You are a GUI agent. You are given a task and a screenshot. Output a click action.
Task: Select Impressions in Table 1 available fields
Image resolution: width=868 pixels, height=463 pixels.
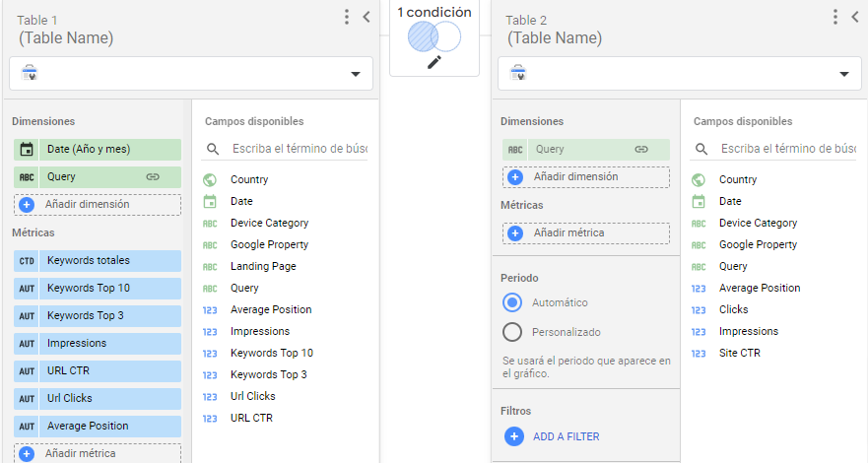(260, 331)
